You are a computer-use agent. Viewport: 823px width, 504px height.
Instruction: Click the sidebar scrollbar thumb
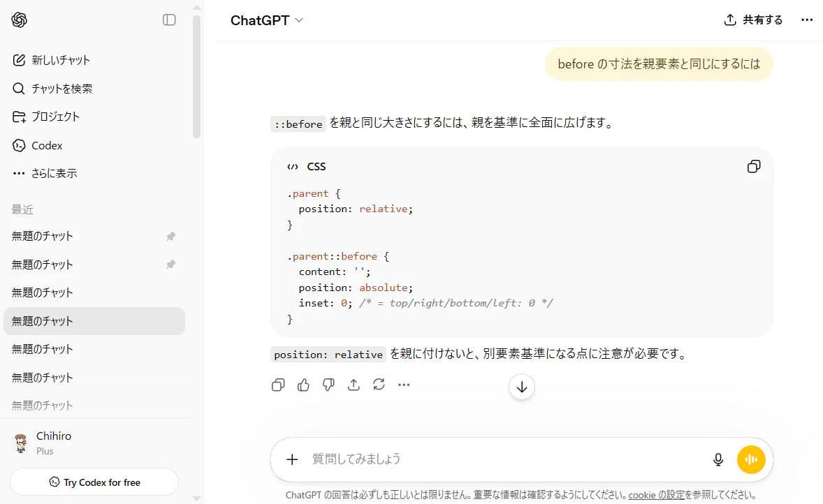click(x=197, y=76)
